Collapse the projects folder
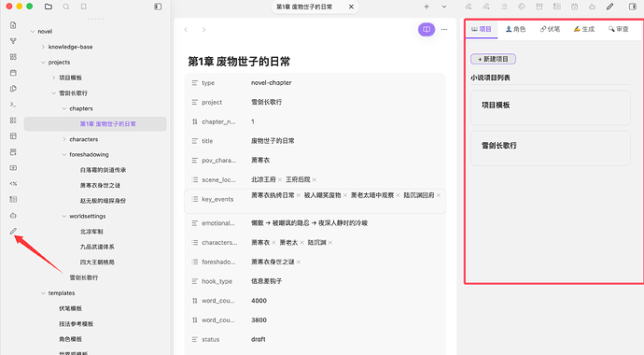This screenshot has width=644, height=355. pyautogui.click(x=43, y=63)
